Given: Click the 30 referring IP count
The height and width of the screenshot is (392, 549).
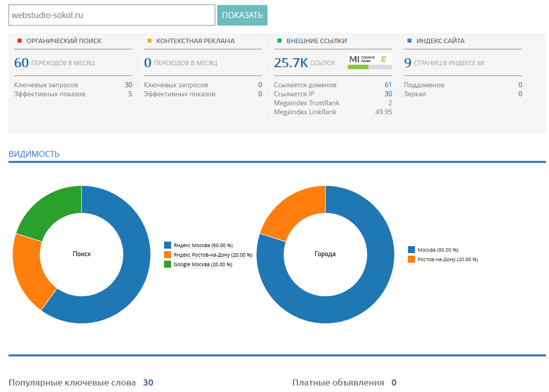Looking at the screenshot, I should 388,94.
